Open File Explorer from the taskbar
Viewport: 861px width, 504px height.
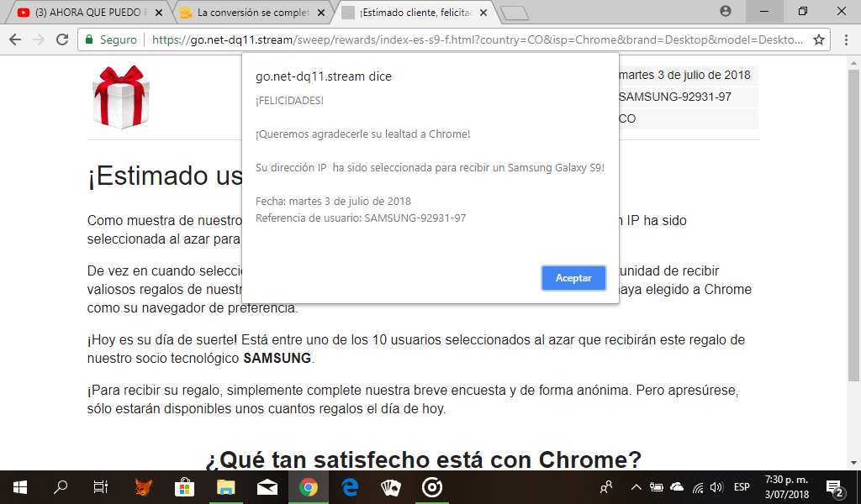coord(225,487)
